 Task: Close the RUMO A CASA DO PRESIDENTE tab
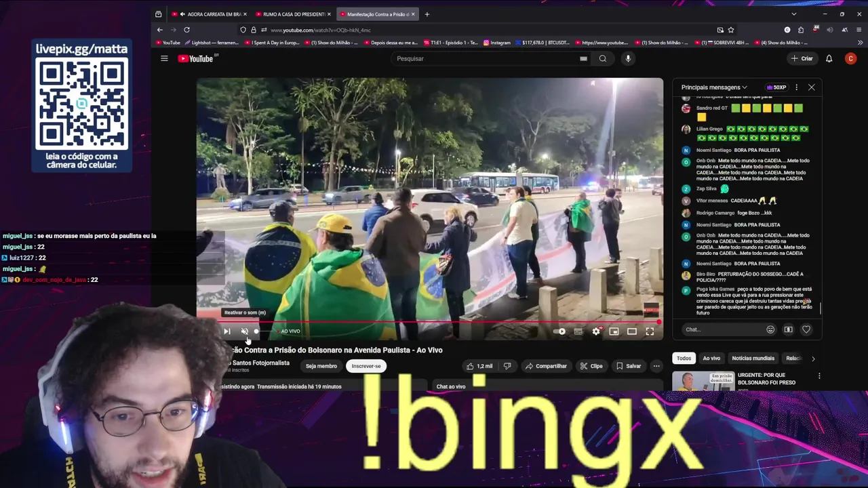329,14
